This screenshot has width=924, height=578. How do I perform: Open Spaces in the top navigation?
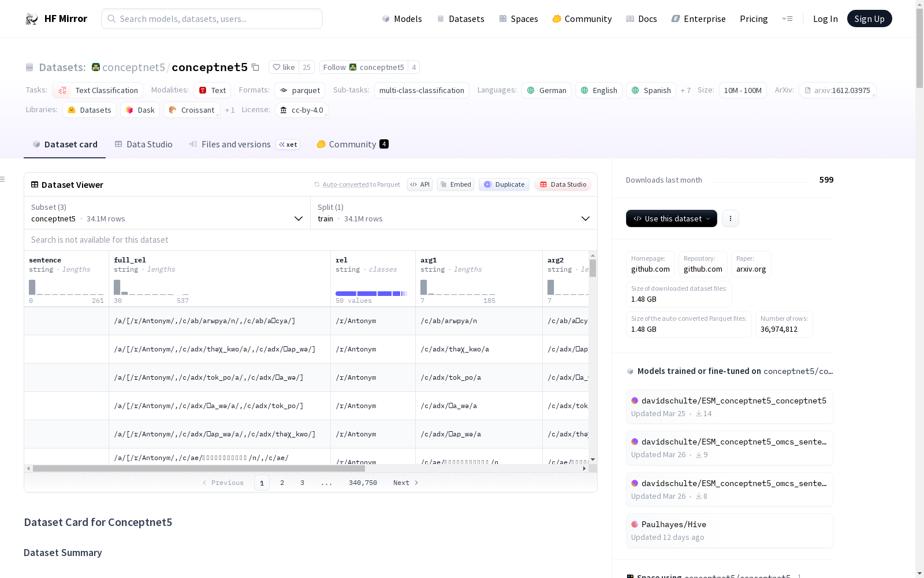(x=519, y=18)
